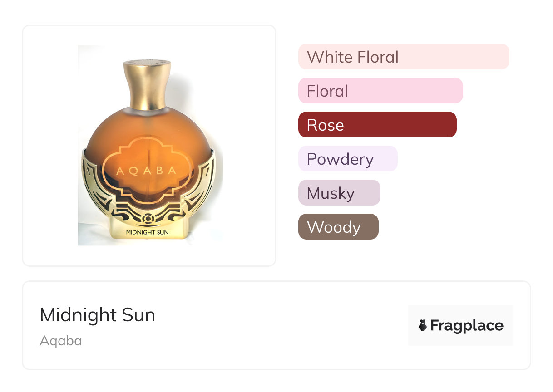Select the Floral accord bar
The width and height of the screenshot is (553, 392).
380,91
